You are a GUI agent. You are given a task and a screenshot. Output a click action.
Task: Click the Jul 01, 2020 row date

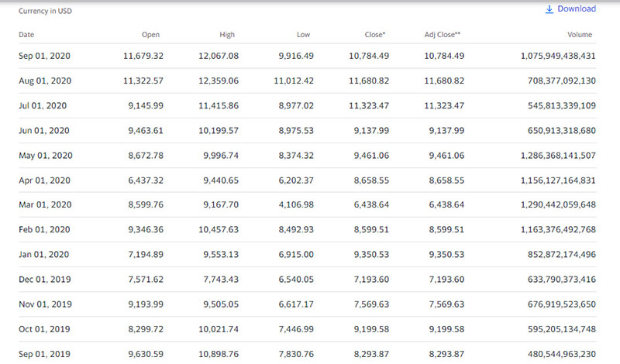point(43,105)
